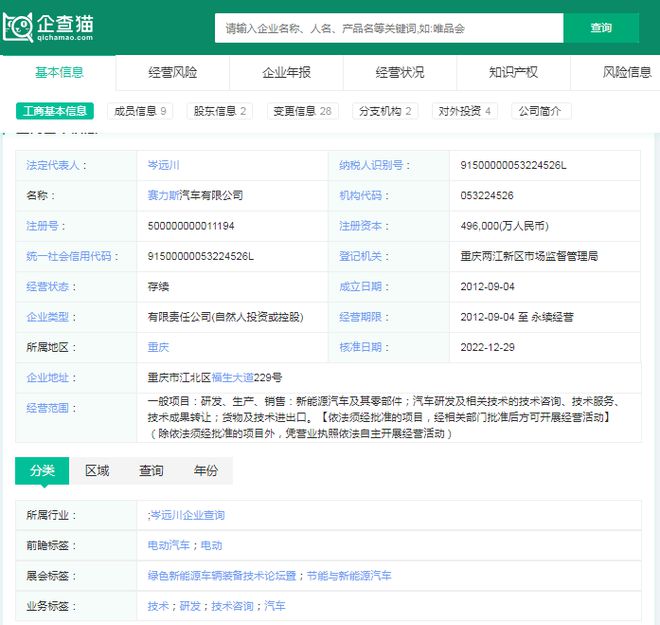
Task: Select the 存续 status value
Action: pyautogui.click(x=158, y=287)
